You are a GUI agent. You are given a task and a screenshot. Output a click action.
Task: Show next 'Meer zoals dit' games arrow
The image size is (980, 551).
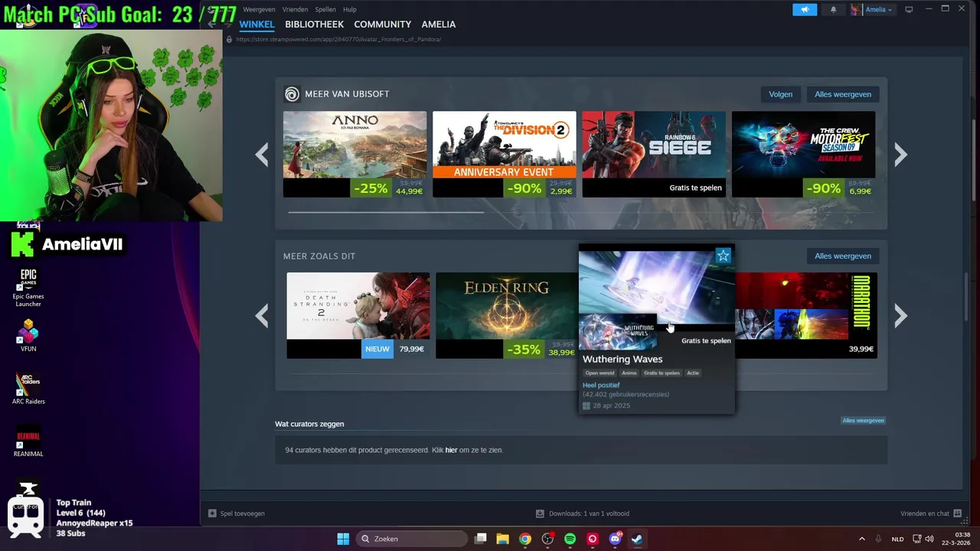tap(900, 315)
